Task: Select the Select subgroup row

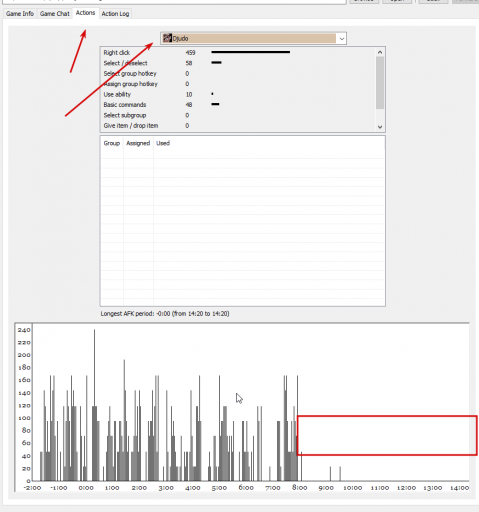Action: [x=238, y=115]
